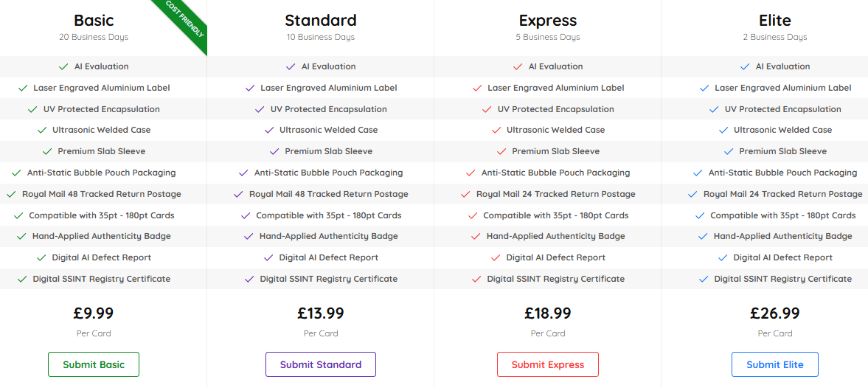Viewport: 868px width, 388px height.
Task: Click Royal Mail 24 Tracked Return Postage in Elite
Action: point(782,195)
